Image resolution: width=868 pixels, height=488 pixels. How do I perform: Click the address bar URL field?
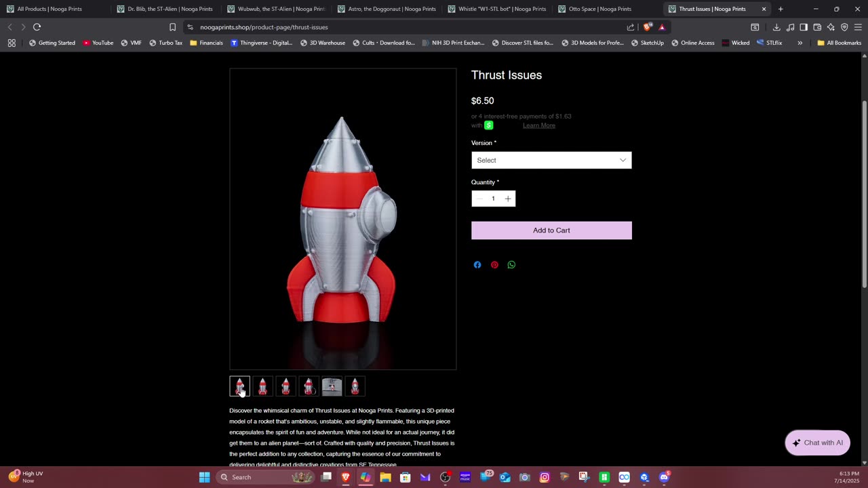407,27
